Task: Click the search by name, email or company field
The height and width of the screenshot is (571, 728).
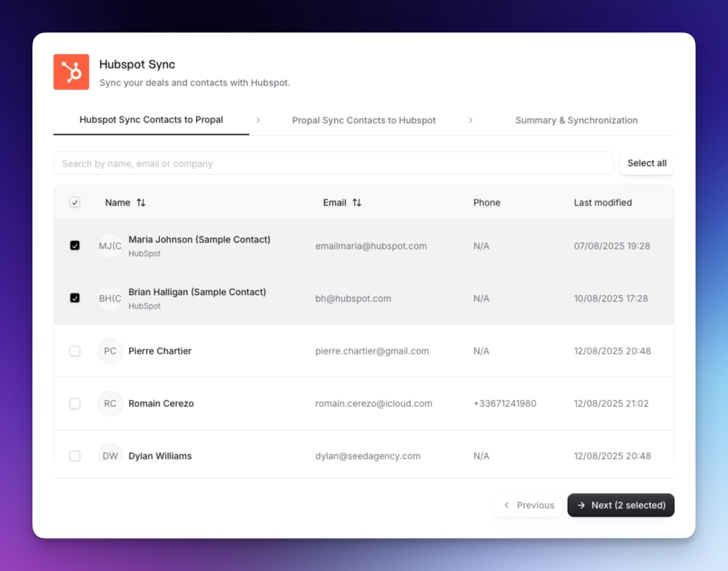Action: click(333, 163)
